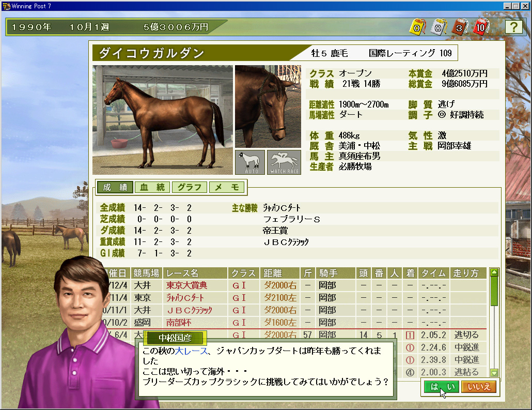The width and height of the screenshot is (532, 410).
Task: Click the いいえ (No) button
Action: [x=479, y=387]
